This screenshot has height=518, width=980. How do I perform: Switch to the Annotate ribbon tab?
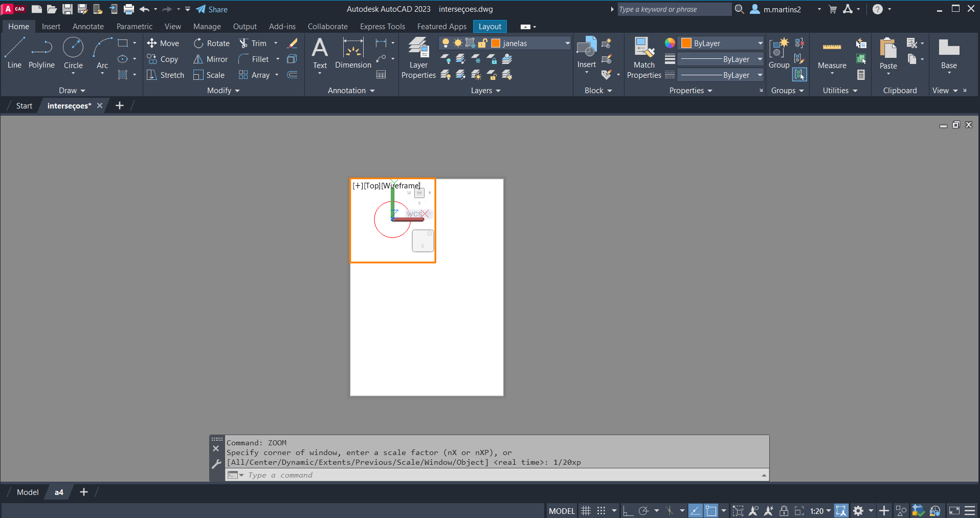pyautogui.click(x=88, y=27)
